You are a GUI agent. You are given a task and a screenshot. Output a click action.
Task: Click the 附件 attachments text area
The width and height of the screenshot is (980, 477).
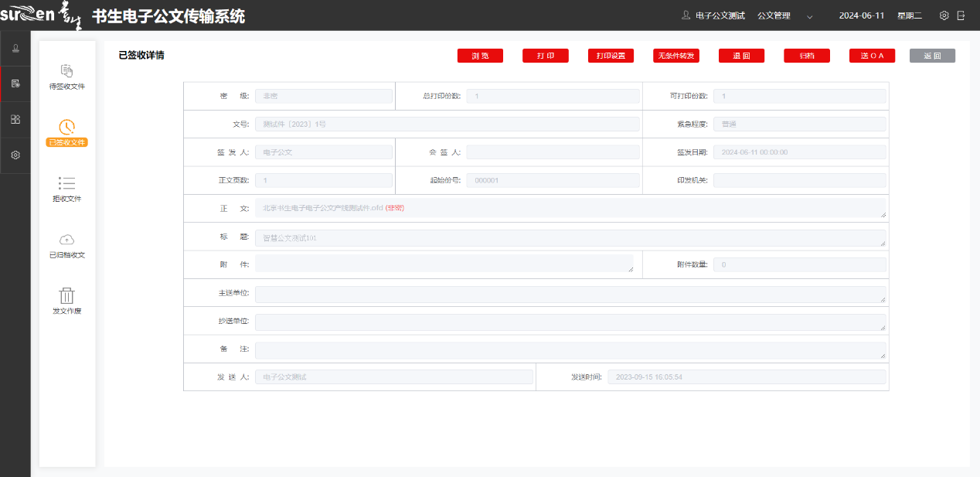click(444, 264)
